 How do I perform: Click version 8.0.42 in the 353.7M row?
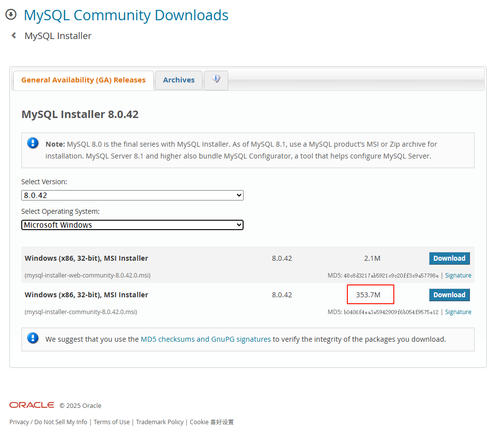pyautogui.click(x=282, y=295)
